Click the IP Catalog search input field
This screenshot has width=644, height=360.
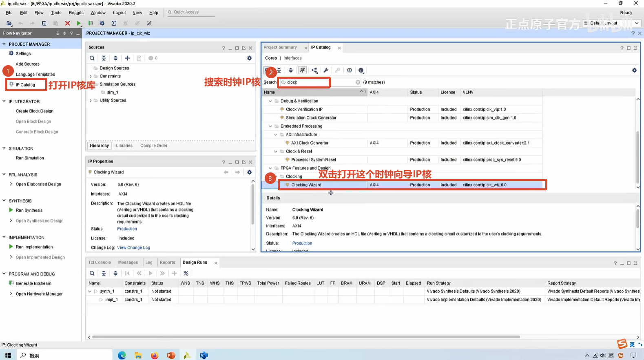(321, 82)
